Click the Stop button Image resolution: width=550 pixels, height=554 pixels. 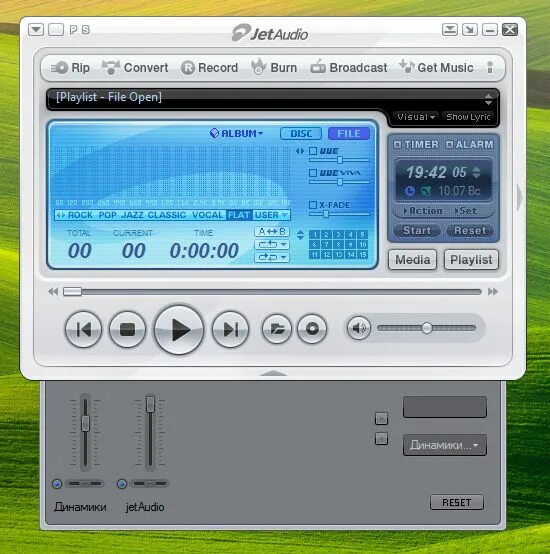(x=128, y=329)
